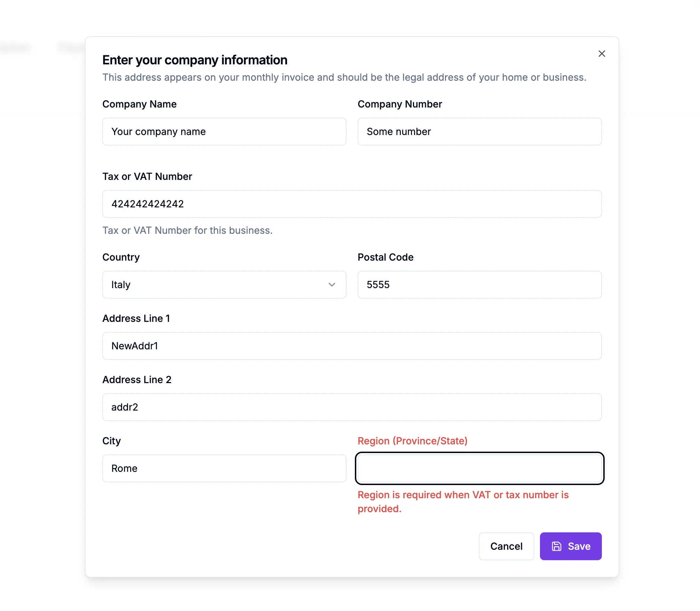Click the Save button
The image size is (700, 611).
[570, 546]
